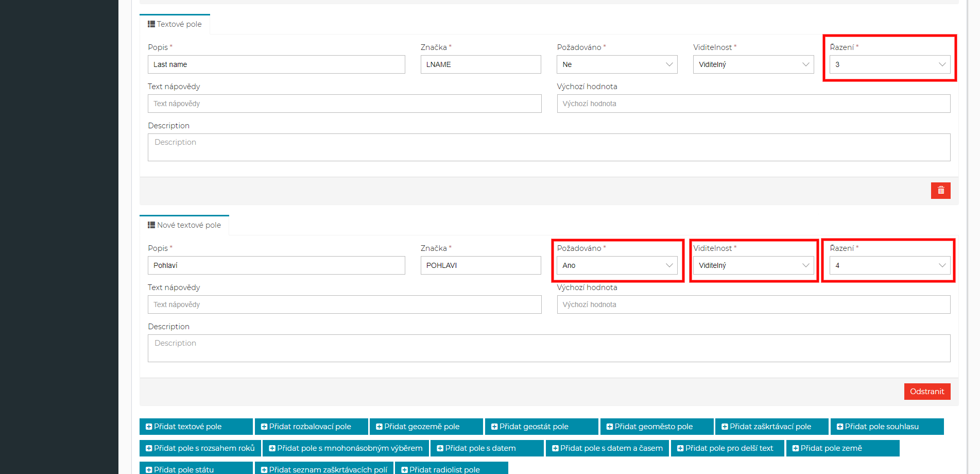Open the Textové pole tab
This screenshot has width=980, height=474.
point(175,24)
